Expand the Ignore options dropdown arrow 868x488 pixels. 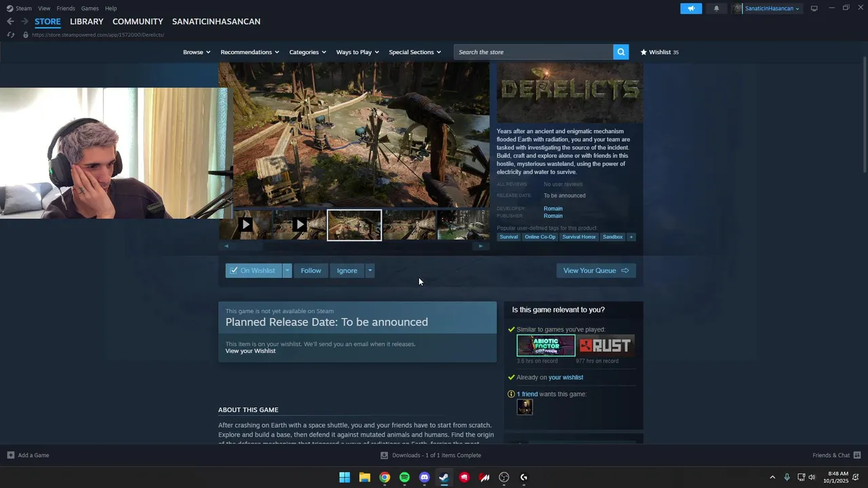370,270
